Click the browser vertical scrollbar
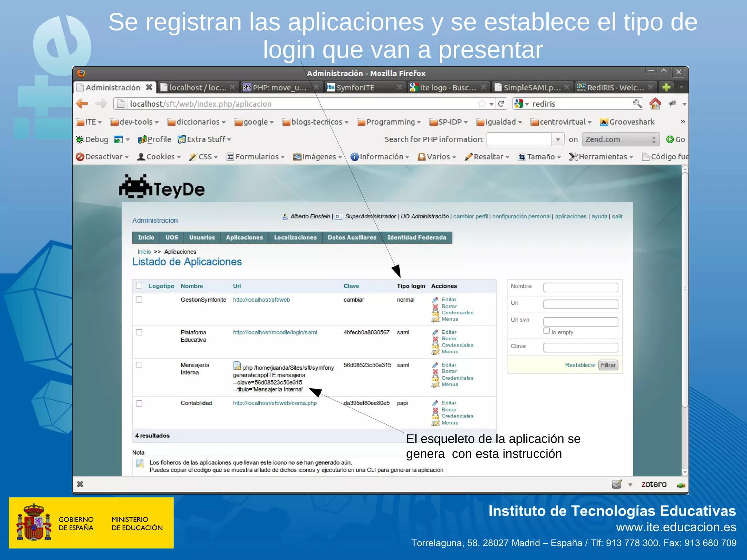The width and height of the screenshot is (747, 560). 685,290
